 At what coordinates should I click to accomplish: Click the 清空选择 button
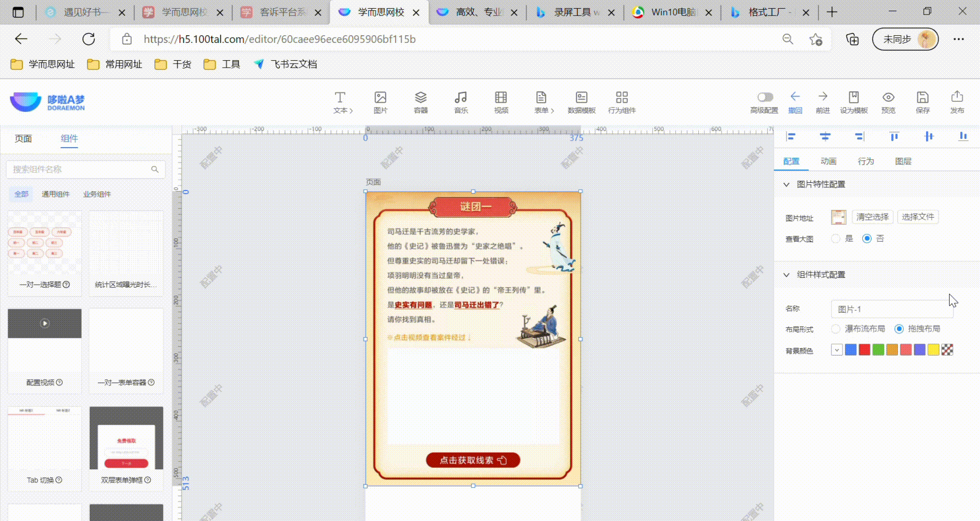[872, 217]
